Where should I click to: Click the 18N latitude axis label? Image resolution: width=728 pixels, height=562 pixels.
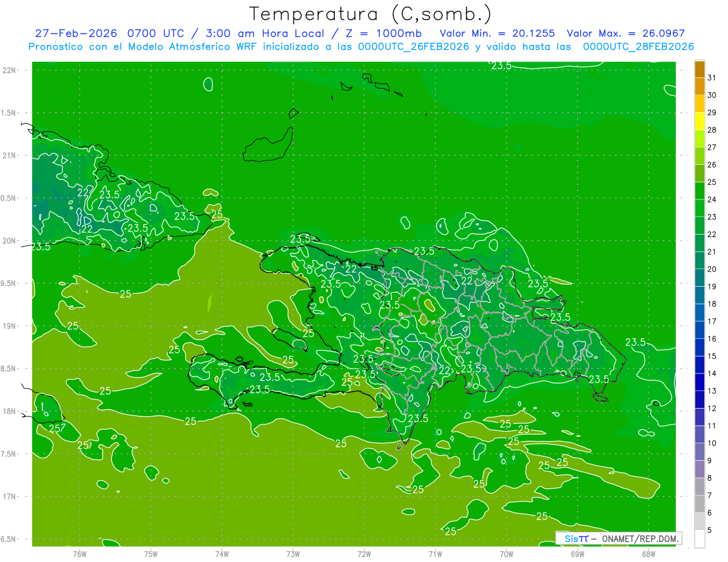9,411
